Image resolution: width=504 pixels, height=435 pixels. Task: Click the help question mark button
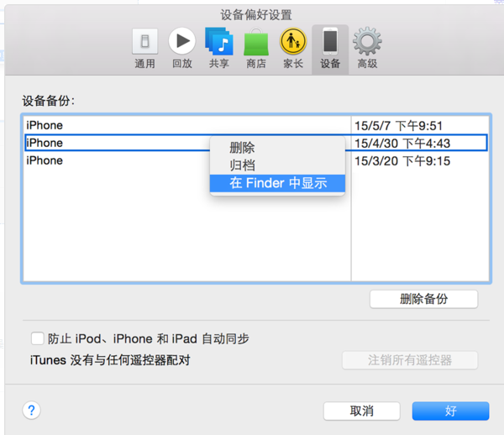coord(32,411)
